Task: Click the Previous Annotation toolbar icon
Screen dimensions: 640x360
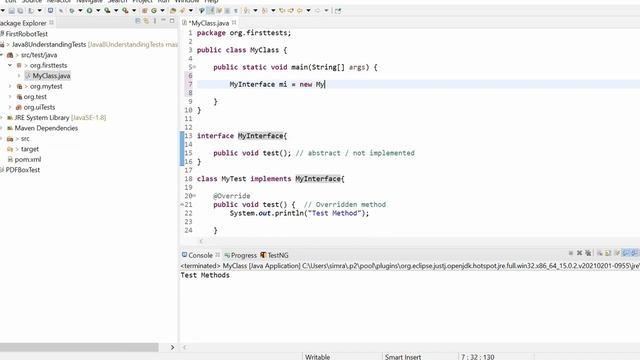Action: [264, 11]
